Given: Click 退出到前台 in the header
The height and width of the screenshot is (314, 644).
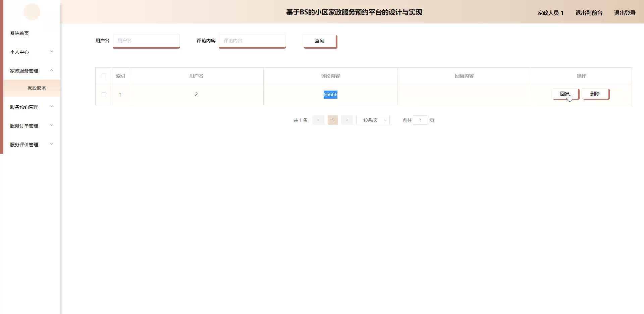Looking at the screenshot, I should [589, 13].
